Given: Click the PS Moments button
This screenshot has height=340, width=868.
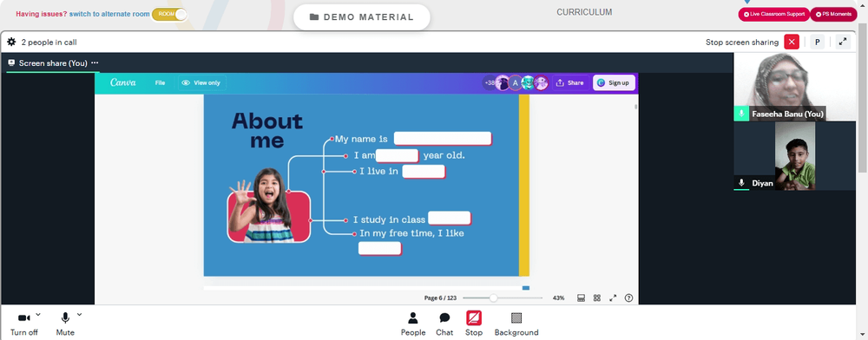Looking at the screenshot, I should [833, 15].
